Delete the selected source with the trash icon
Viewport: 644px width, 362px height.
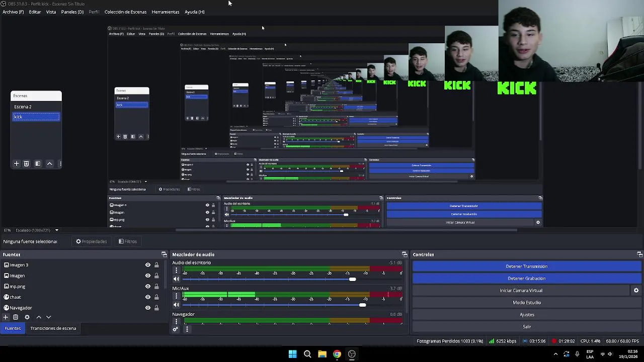[16, 317]
